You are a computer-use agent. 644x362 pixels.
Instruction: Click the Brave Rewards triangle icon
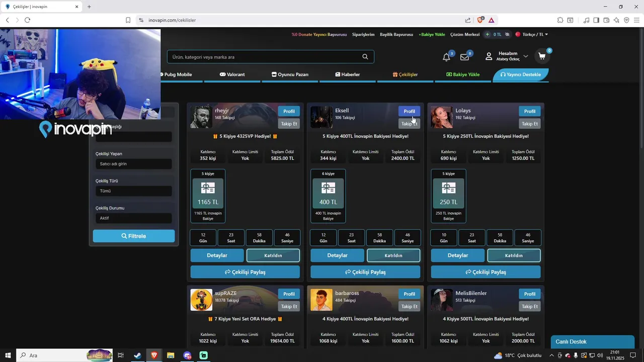(x=491, y=20)
